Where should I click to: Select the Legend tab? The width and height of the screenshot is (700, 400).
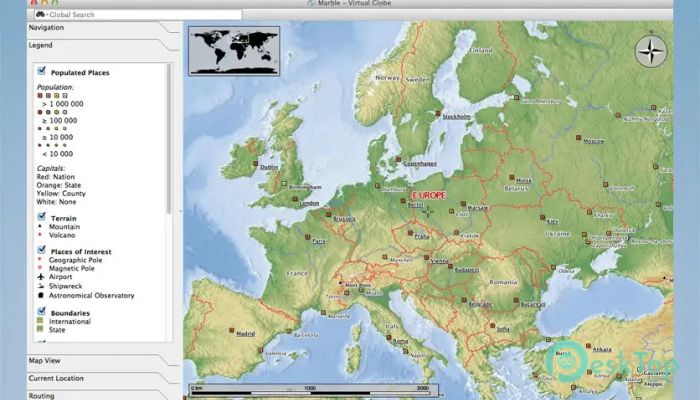(x=41, y=45)
